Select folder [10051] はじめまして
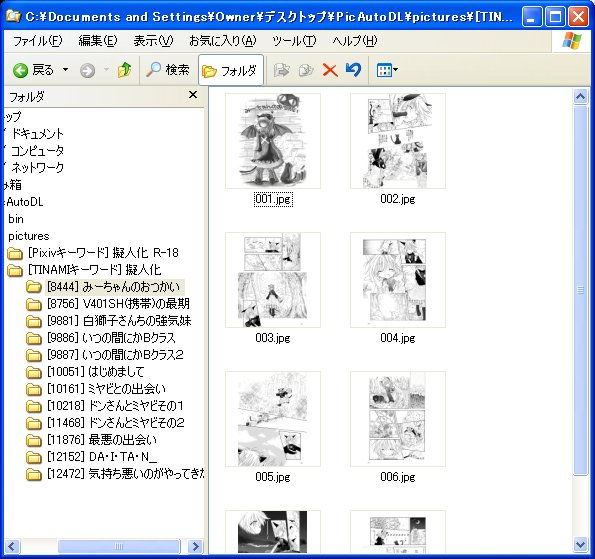Image resolution: width=595 pixels, height=559 pixels. [95, 372]
